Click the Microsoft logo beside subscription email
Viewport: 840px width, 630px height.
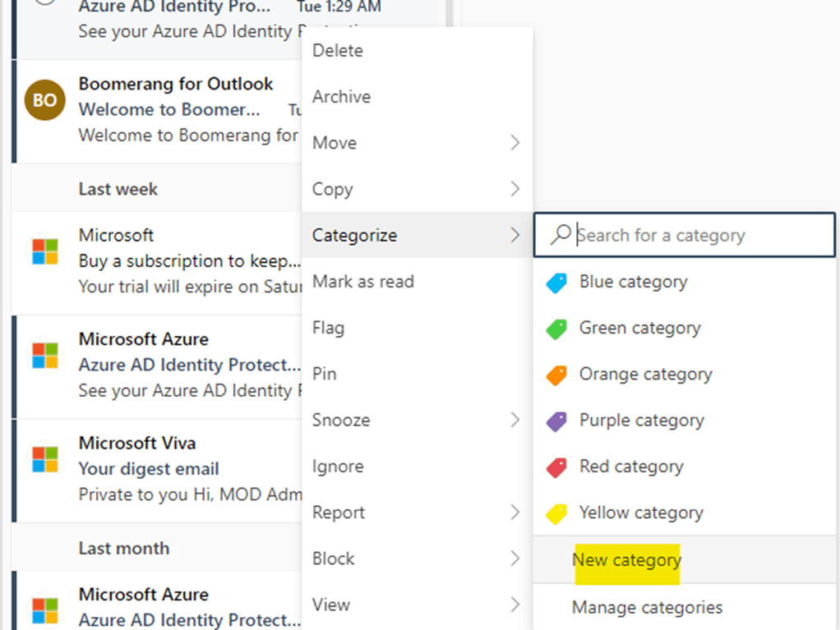[45, 251]
